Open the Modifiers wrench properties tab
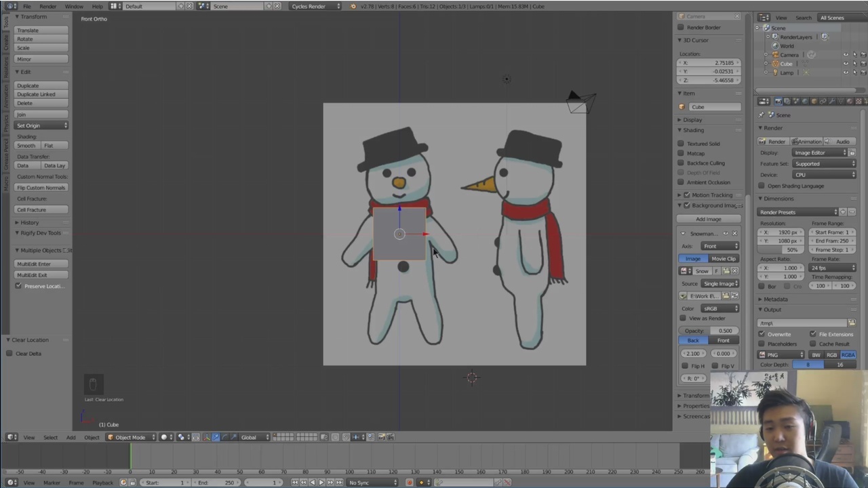868x488 pixels. pyautogui.click(x=831, y=102)
